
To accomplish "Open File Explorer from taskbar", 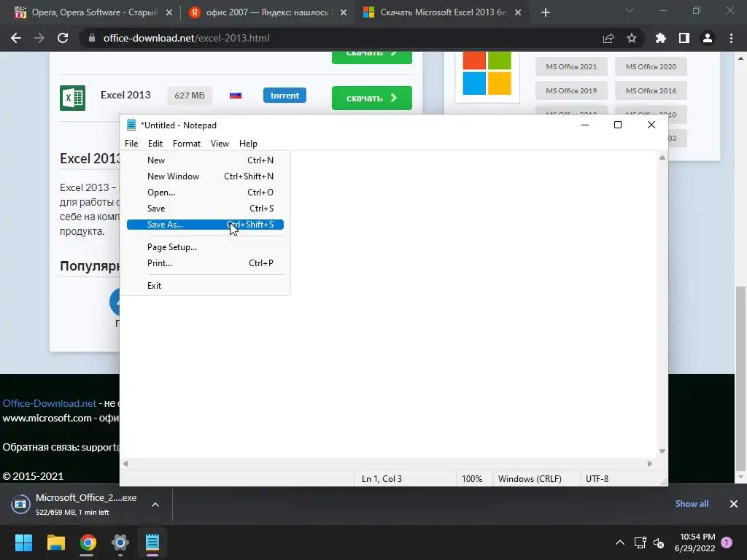I will [55, 542].
